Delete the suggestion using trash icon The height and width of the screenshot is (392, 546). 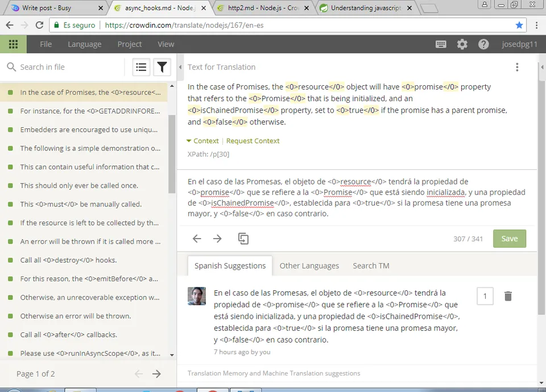point(508,296)
